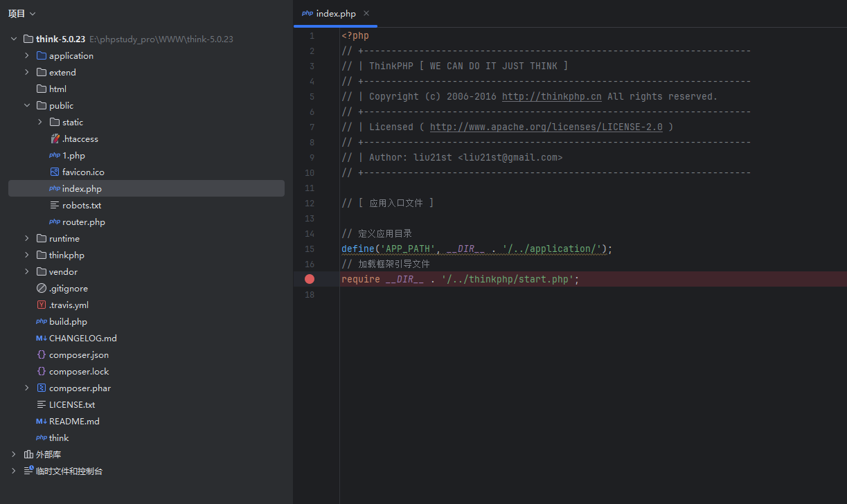Expand the extend folder arrow
Image resolution: width=847 pixels, height=504 pixels.
click(x=27, y=73)
